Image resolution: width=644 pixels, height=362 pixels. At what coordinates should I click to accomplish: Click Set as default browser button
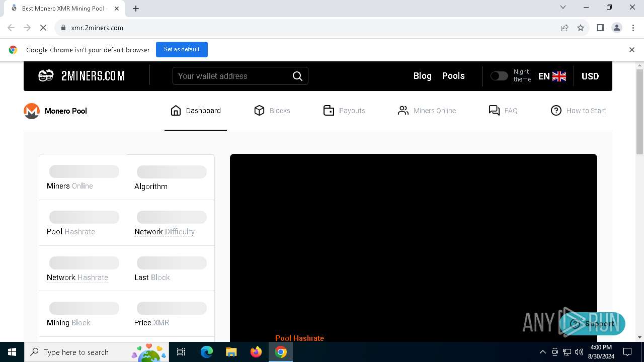pos(182,49)
